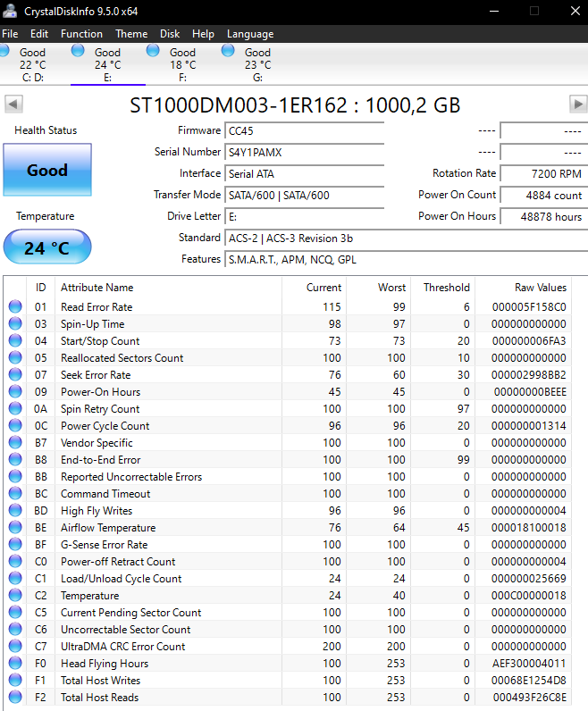Click status orb for Command Timeout
The height and width of the screenshot is (711, 588).
15,493
